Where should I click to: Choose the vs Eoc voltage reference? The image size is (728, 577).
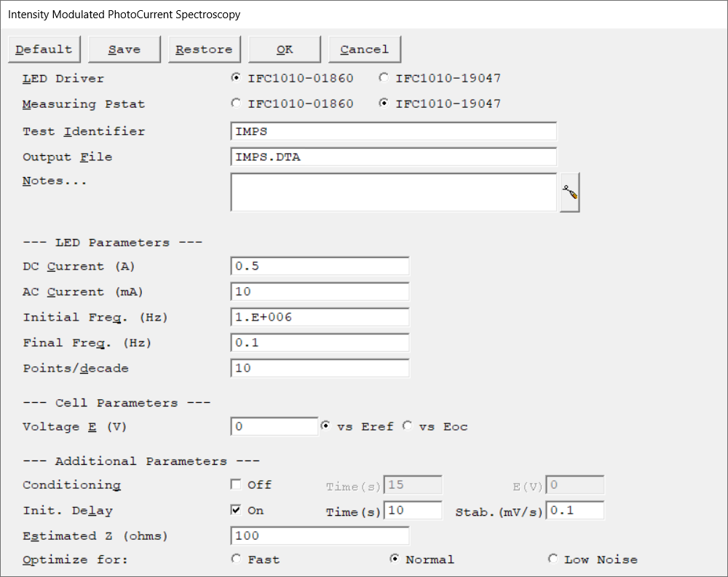[x=408, y=426]
